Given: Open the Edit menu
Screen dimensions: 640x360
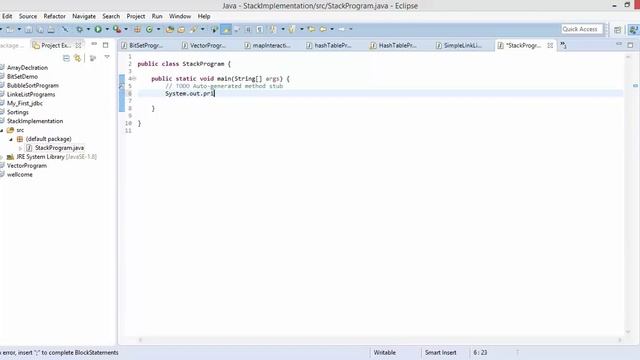Looking at the screenshot, I should [x=7, y=16].
